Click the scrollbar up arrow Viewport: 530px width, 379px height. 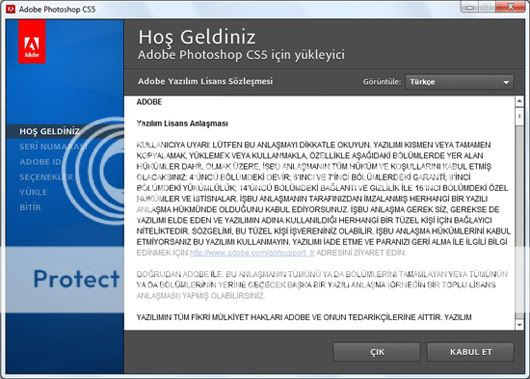click(x=520, y=101)
